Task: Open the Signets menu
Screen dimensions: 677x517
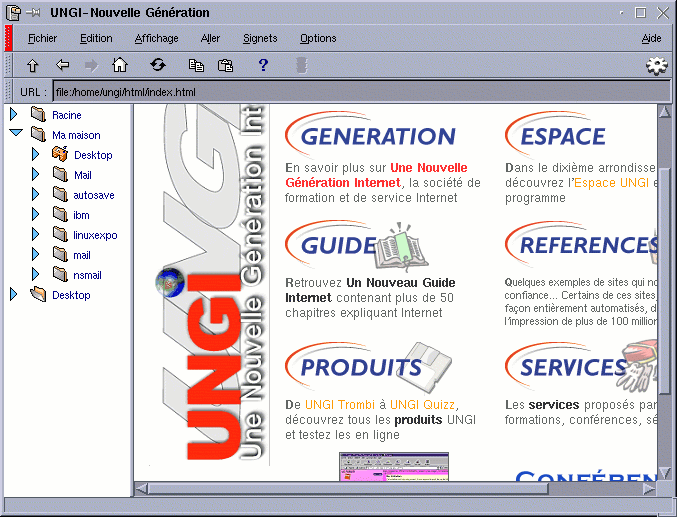Action: coord(260,38)
